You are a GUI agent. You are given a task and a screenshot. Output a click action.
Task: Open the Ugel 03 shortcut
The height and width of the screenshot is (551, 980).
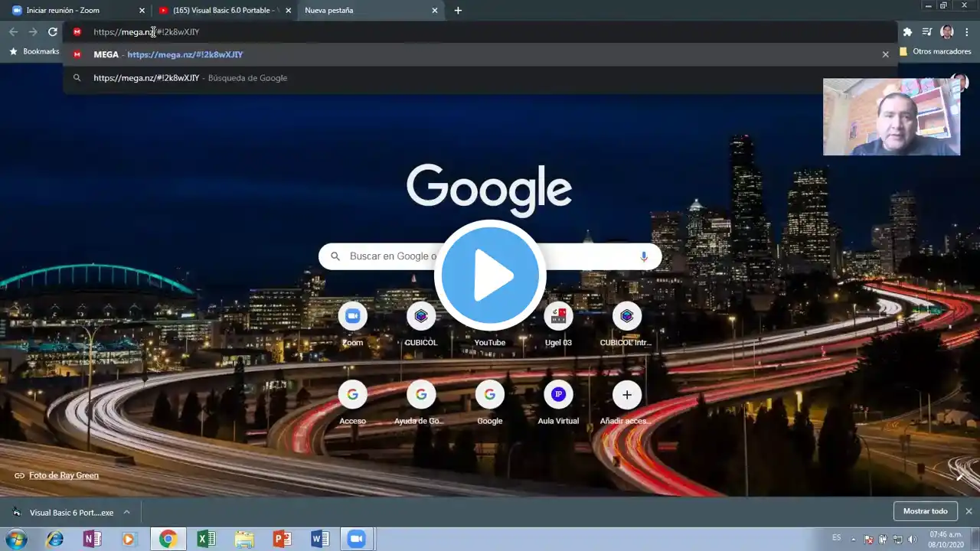click(x=558, y=316)
